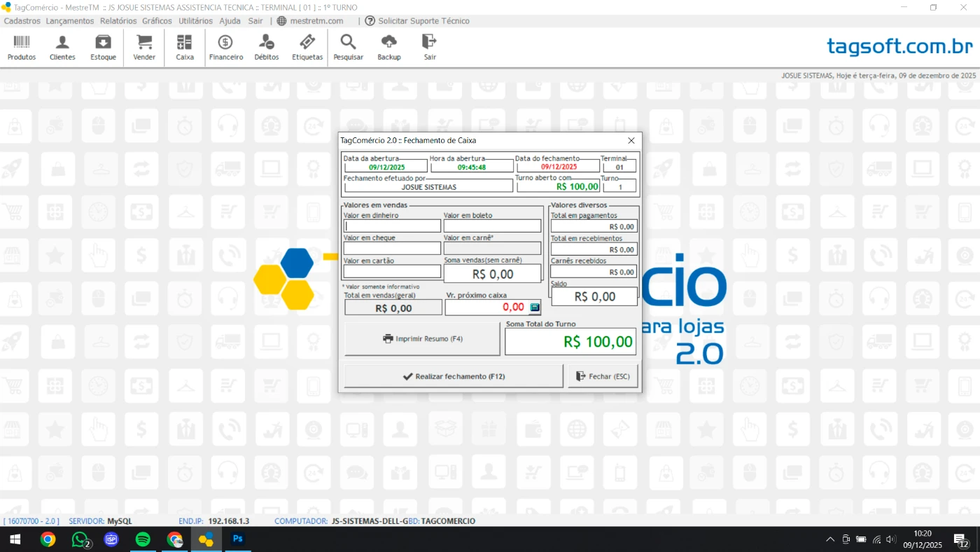Viewport: 980px width, 552px height.
Task: Open the Relatórios menu
Action: 118,21
